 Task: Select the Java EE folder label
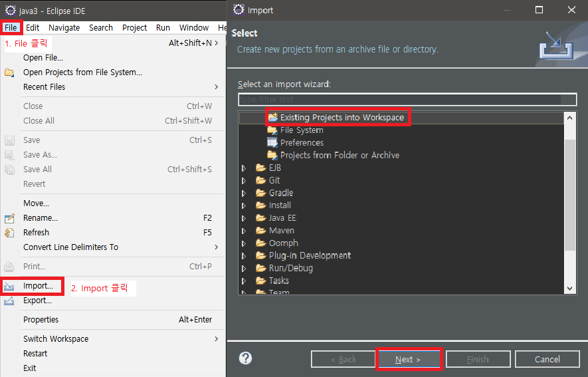point(282,218)
